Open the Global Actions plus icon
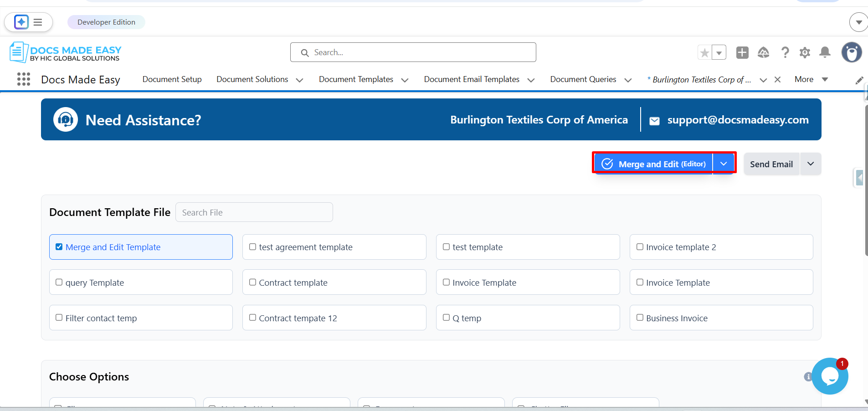The height and width of the screenshot is (411, 868). [x=742, y=53]
